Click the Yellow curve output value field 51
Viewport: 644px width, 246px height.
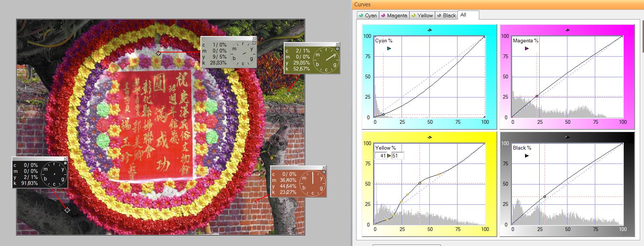[397, 156]
